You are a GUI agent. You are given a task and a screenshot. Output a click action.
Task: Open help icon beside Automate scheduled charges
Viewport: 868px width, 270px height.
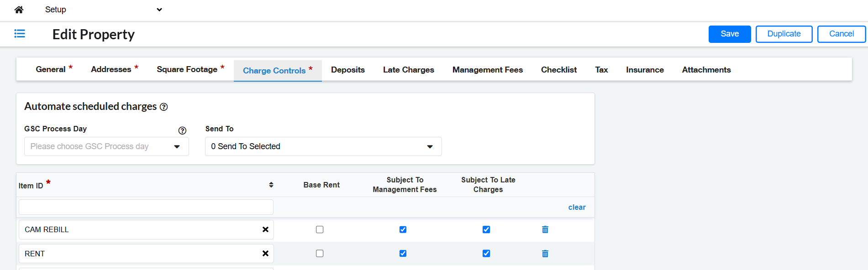[164, 107]
